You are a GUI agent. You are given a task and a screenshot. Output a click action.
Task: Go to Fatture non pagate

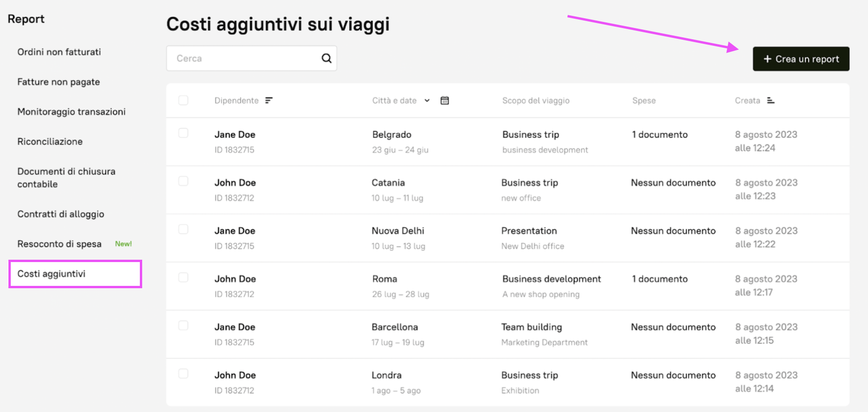tap(58, 82)
